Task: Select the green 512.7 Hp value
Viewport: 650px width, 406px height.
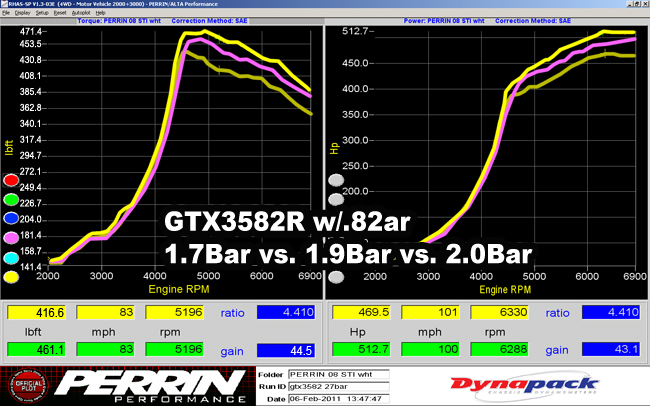Action: 361,350
